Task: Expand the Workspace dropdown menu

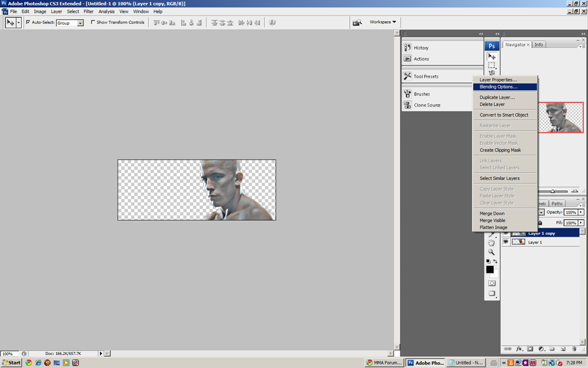Action: tap(383, 22)
